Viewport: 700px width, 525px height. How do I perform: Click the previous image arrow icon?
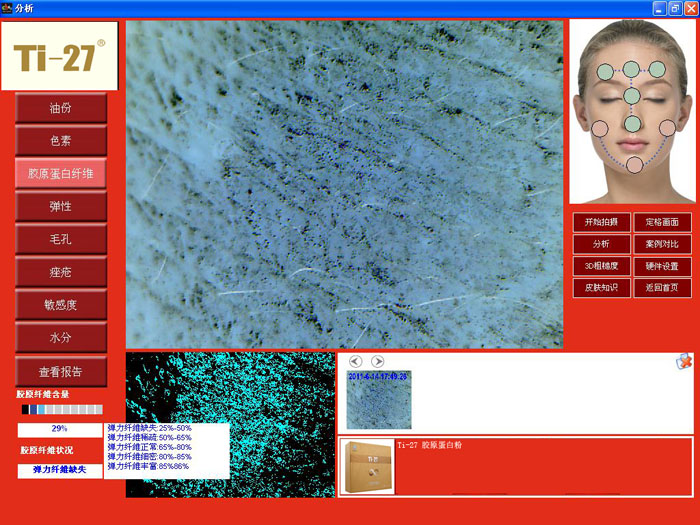pos(355,361)
